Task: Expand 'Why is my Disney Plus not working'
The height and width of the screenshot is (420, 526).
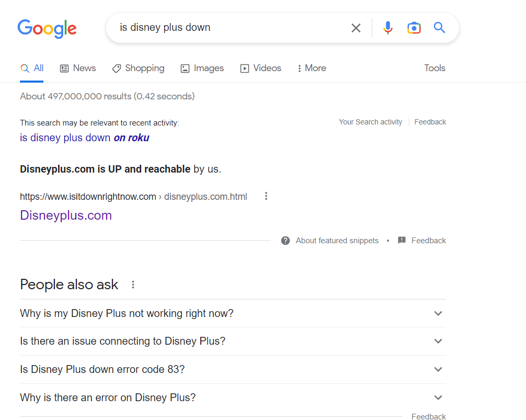Action: [233, 313]
